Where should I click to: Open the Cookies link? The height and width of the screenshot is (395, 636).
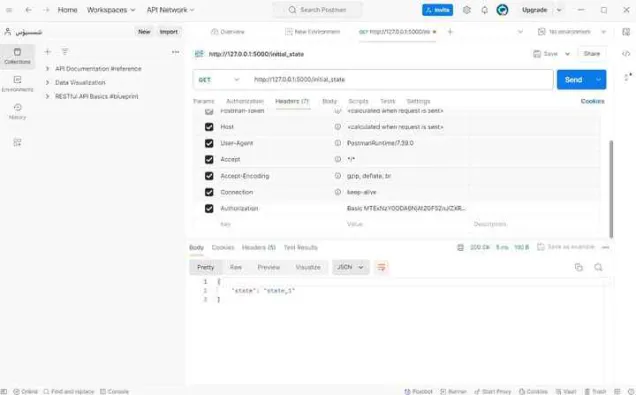(592, 101)
